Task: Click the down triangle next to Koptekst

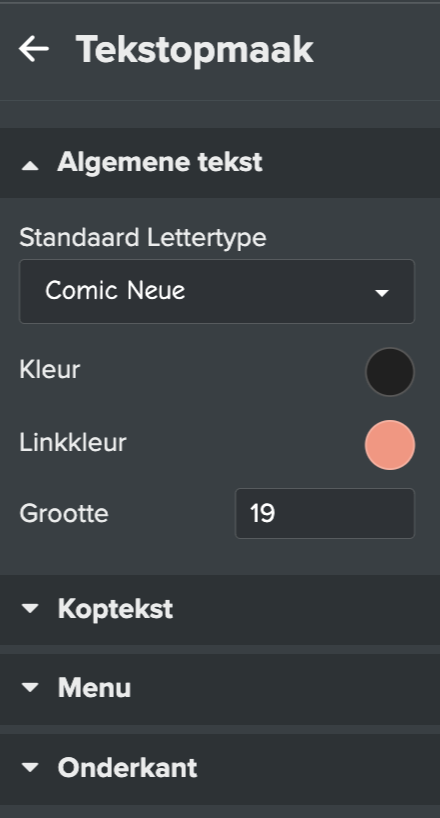Action: coord(30,608)
